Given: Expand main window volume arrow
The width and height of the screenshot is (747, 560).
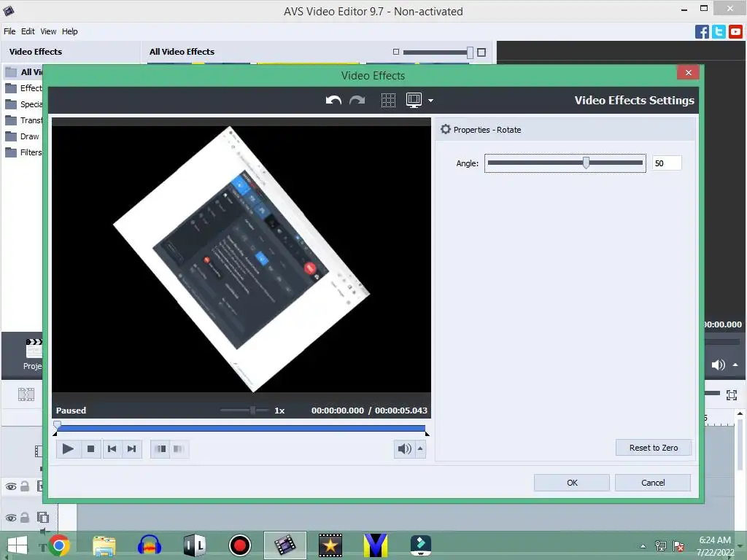Looking at the screenshot, I should point(735,365).
